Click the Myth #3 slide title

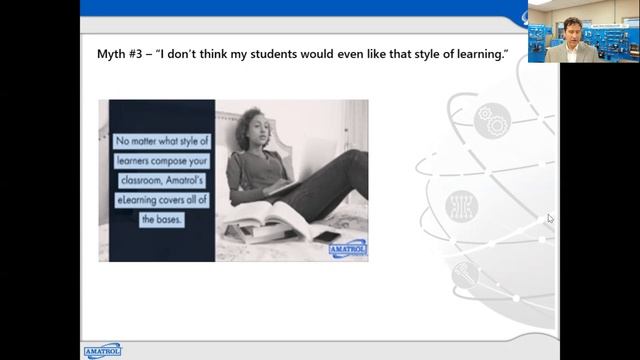click(302, 54)
